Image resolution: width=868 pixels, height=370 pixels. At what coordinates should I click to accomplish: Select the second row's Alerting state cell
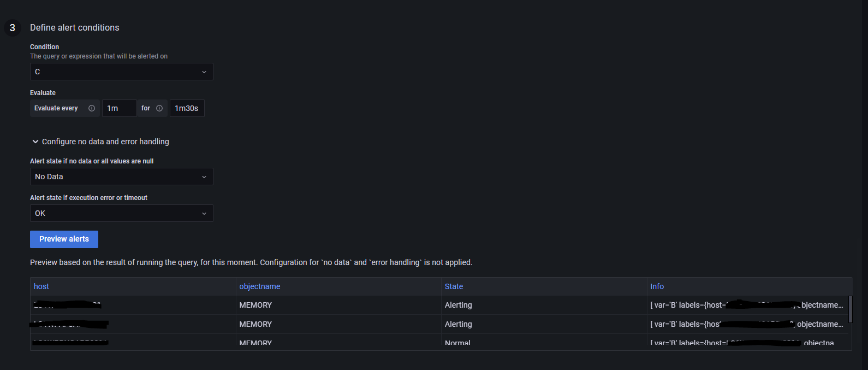coord(459,324)
